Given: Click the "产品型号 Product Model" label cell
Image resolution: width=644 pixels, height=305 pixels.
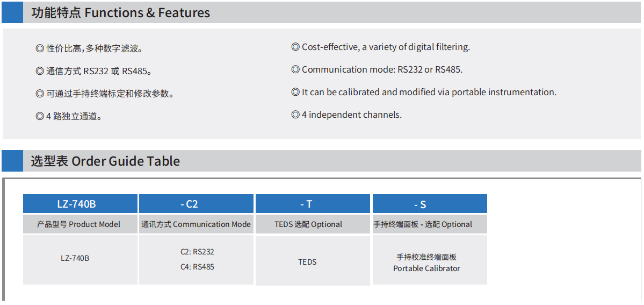Looking at the screenshot, I should 80,224.
